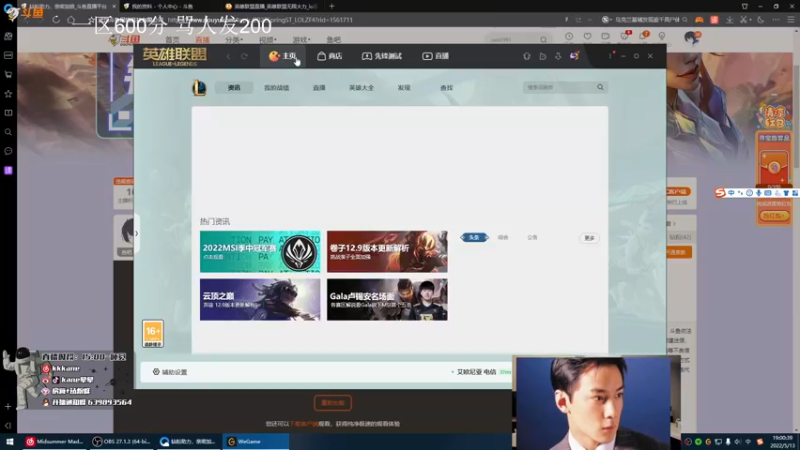Open the 主页 tab in the WeGame header
Viewport: 800px width, 450px height.
283,56
